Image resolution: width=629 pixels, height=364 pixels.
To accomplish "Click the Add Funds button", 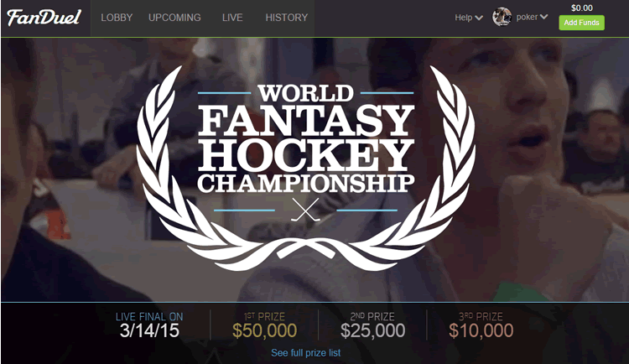I will point(582,23).
